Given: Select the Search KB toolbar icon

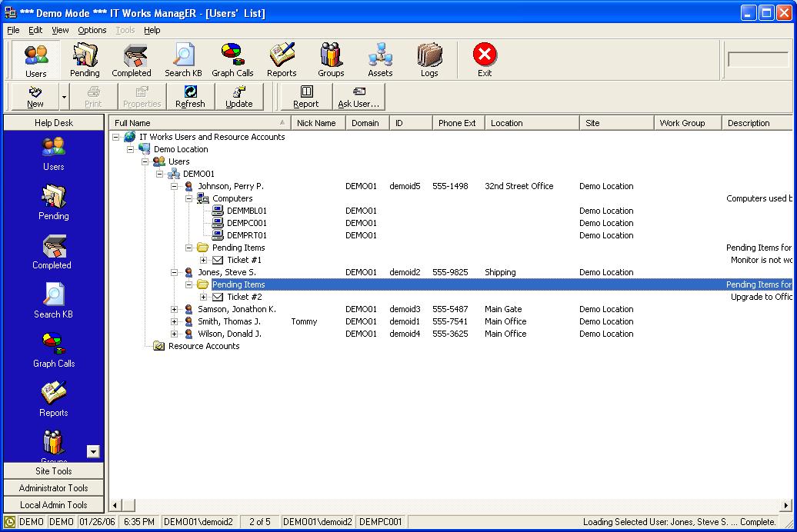Looking at the screenshot, I should click(x=183, y=59).
